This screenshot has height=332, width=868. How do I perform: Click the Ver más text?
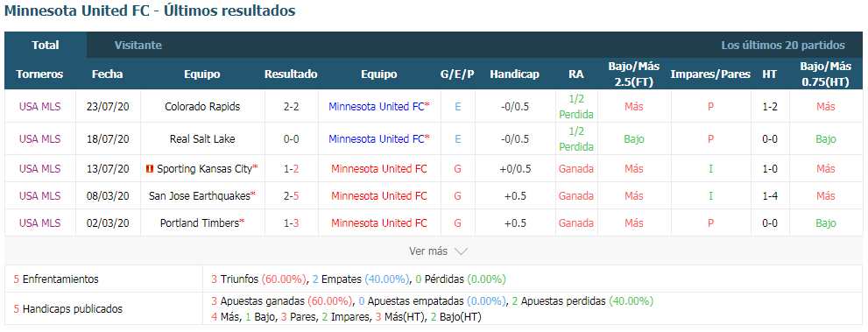click(428, 251)
